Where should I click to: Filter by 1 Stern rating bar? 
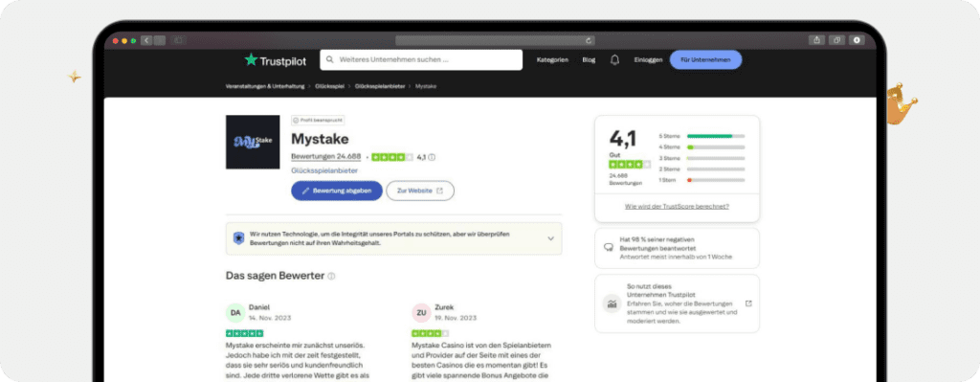(702, 180)
